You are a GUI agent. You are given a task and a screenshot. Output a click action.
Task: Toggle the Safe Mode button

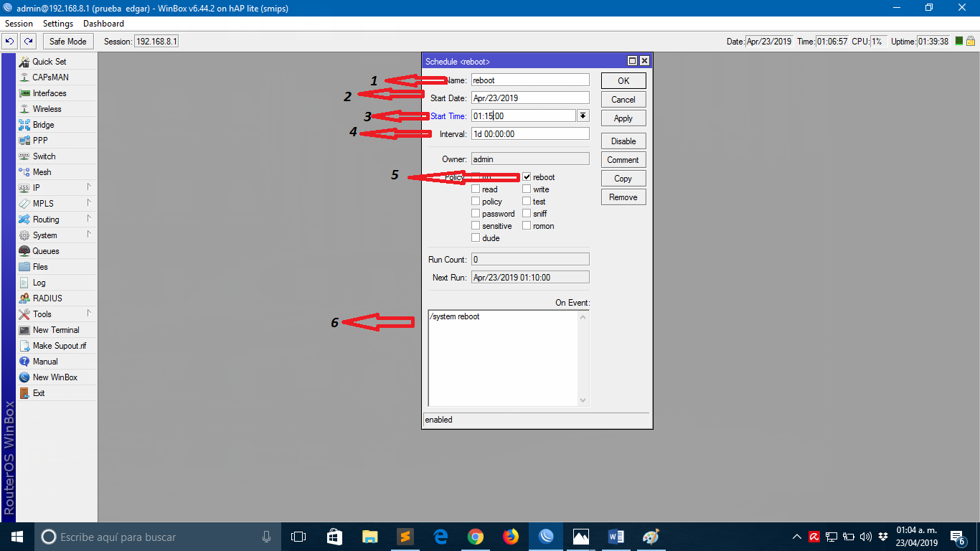67,42
